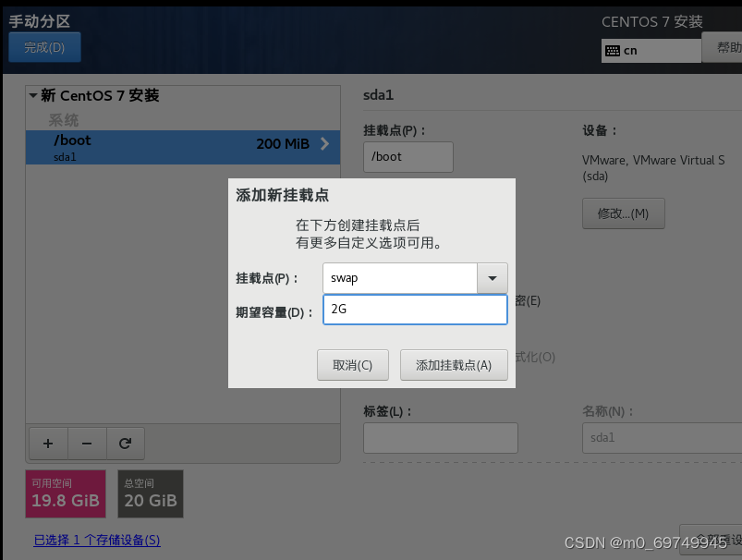Viewport: 742px width, 560px height.
Task: Click 完成(D) to finish partitioning
Action: click(44, 48)
